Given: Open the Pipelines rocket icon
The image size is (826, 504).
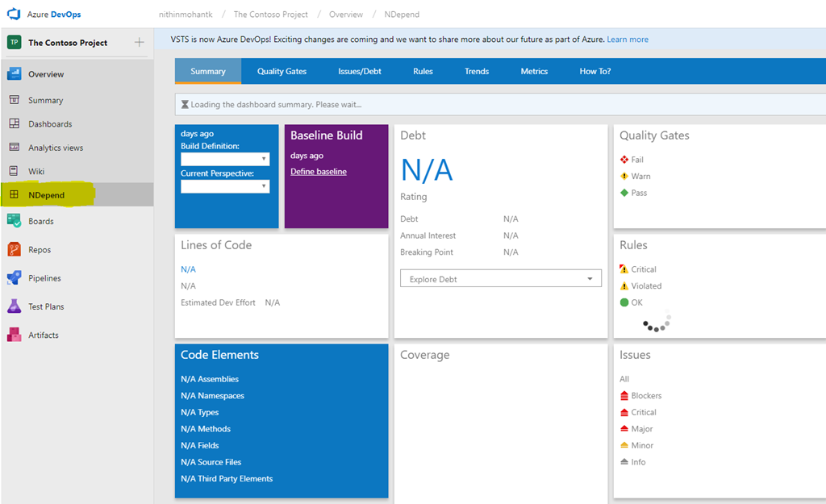Looking at the screenshot, I should [14, 278].
